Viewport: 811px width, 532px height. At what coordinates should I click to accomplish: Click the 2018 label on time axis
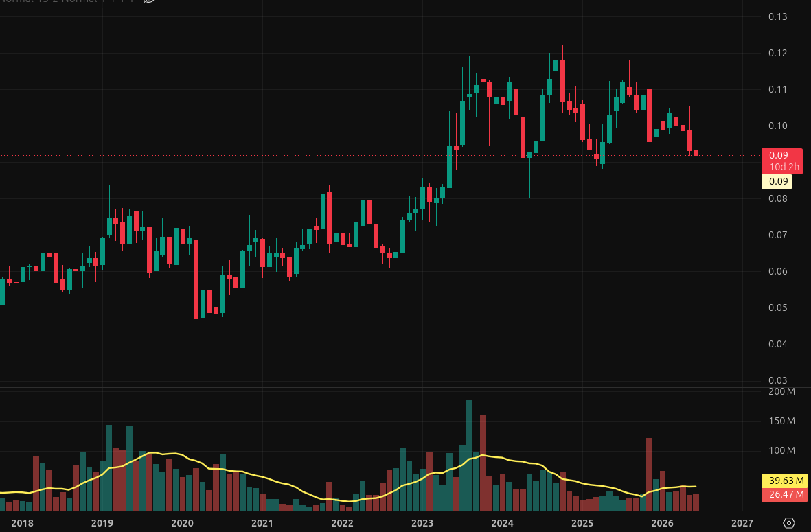[22, 523]
